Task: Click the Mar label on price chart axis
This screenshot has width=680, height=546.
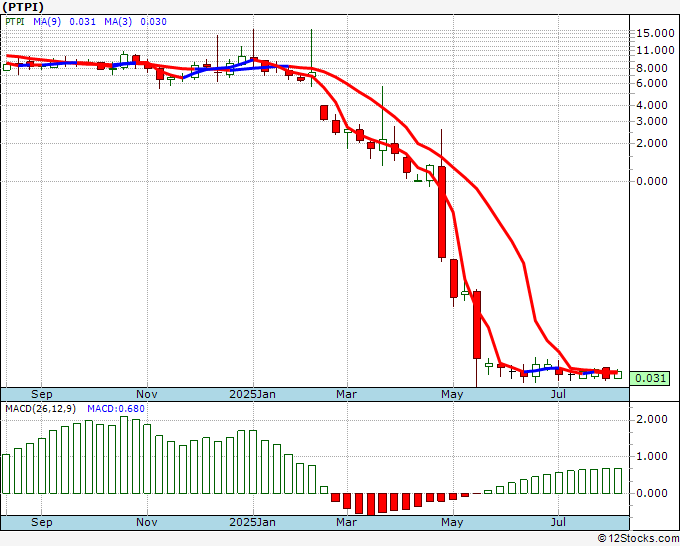Action: tap(347, 394)
